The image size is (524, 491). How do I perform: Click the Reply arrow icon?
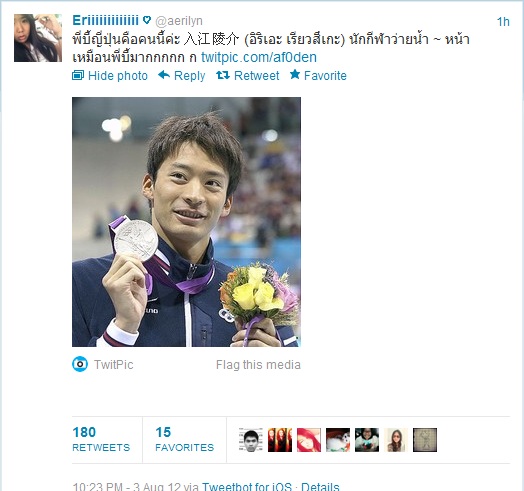pyautogui.click(x=164, y=75)
